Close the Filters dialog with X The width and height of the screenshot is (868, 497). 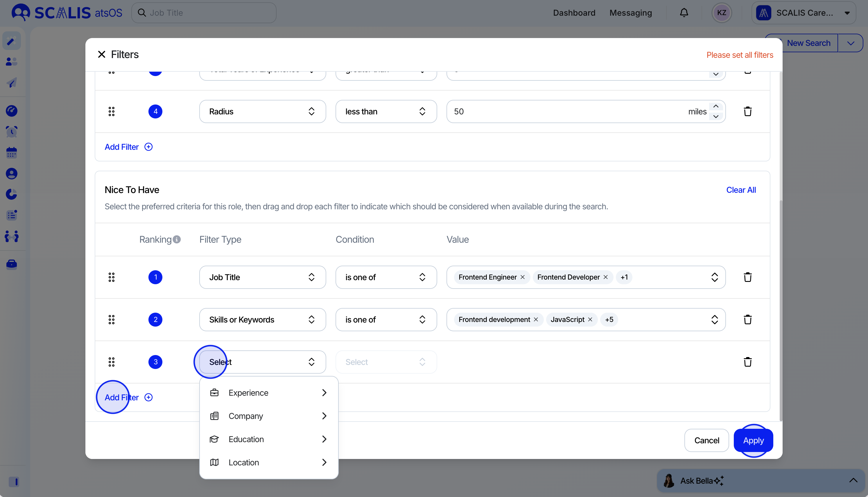point(101,55)
